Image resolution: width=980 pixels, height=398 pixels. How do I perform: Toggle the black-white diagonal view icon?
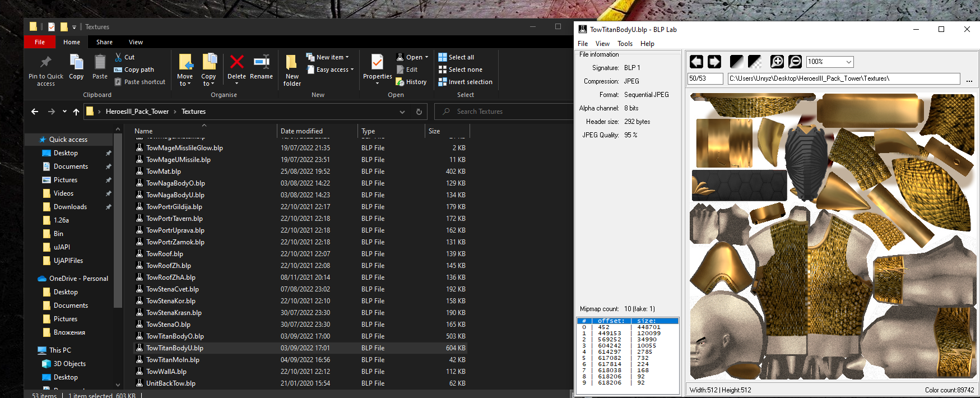click(737, 62)
